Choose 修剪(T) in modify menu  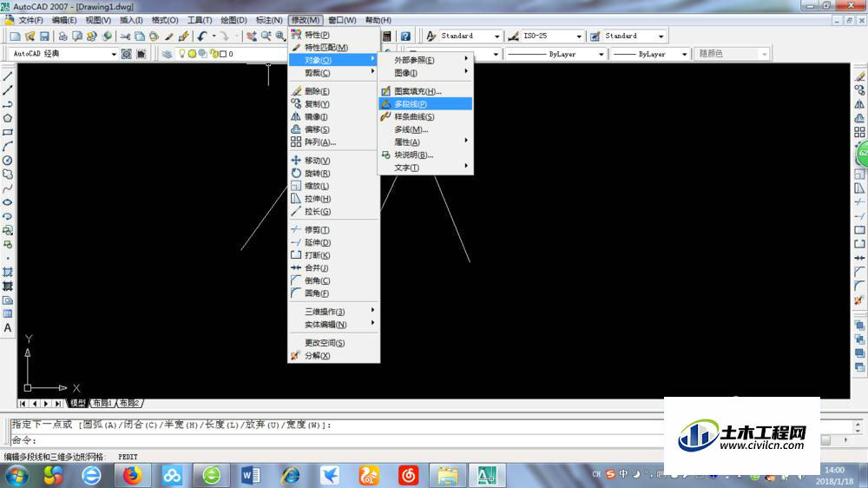pyautogui.click(x=334, y=229)
